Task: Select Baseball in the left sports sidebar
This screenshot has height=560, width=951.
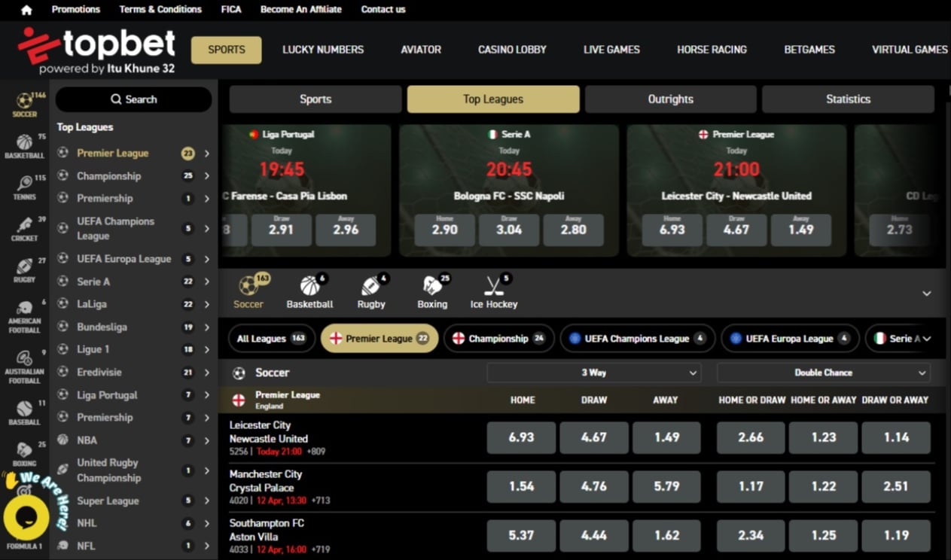Action: (25, 412)
